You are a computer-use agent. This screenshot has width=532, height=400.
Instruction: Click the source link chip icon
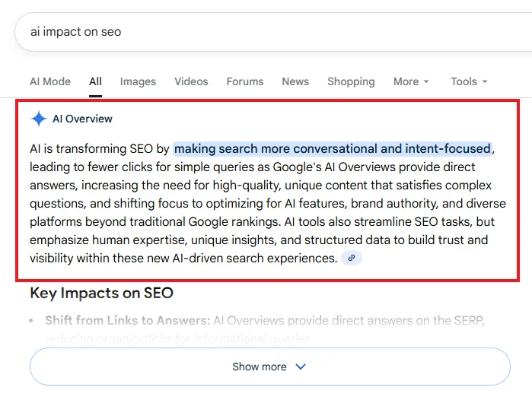click(x=352, y=258)
